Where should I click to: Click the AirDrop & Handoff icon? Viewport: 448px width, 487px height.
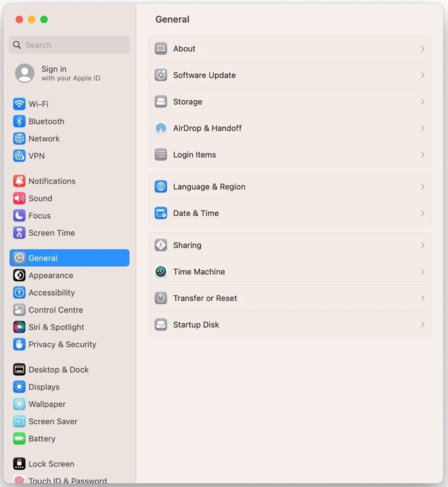(x=161, y=128)
